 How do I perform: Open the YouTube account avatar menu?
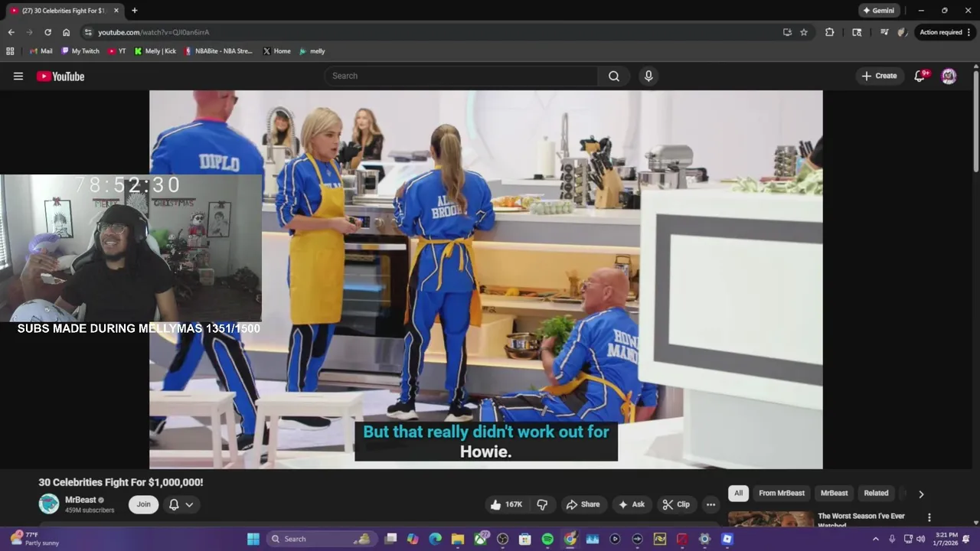click(949, 76)
